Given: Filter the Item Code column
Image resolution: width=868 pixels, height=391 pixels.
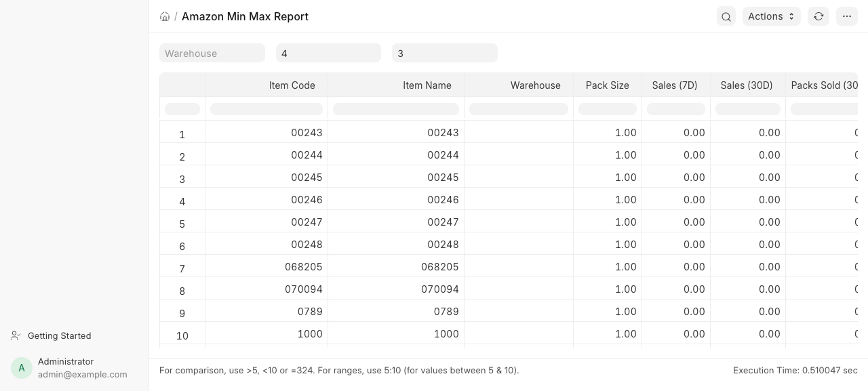Looking at the screenshot, I should click(x=267, y=109).
